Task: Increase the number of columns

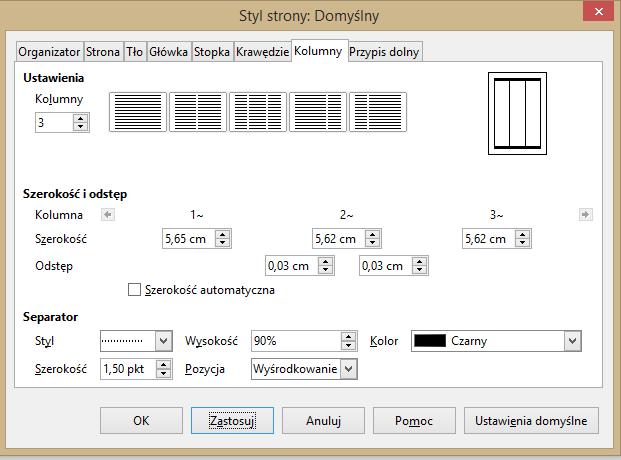Action: (x=80, y=118)
